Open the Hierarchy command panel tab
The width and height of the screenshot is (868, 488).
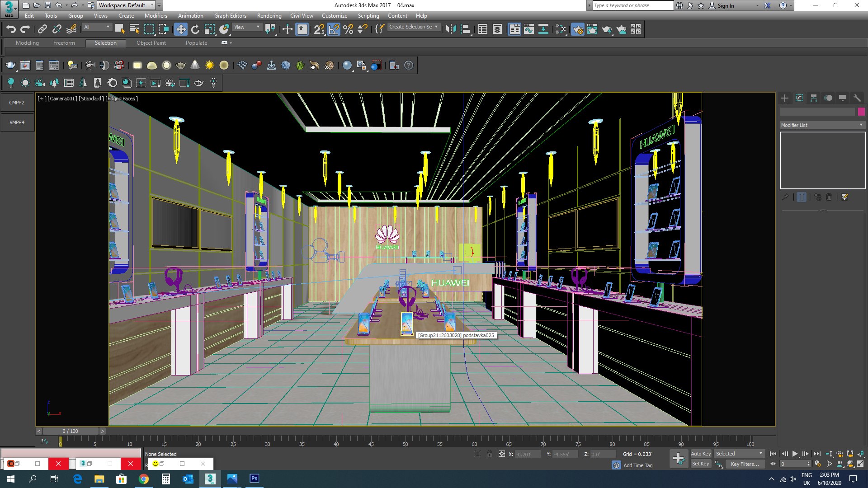pos(814,98)
